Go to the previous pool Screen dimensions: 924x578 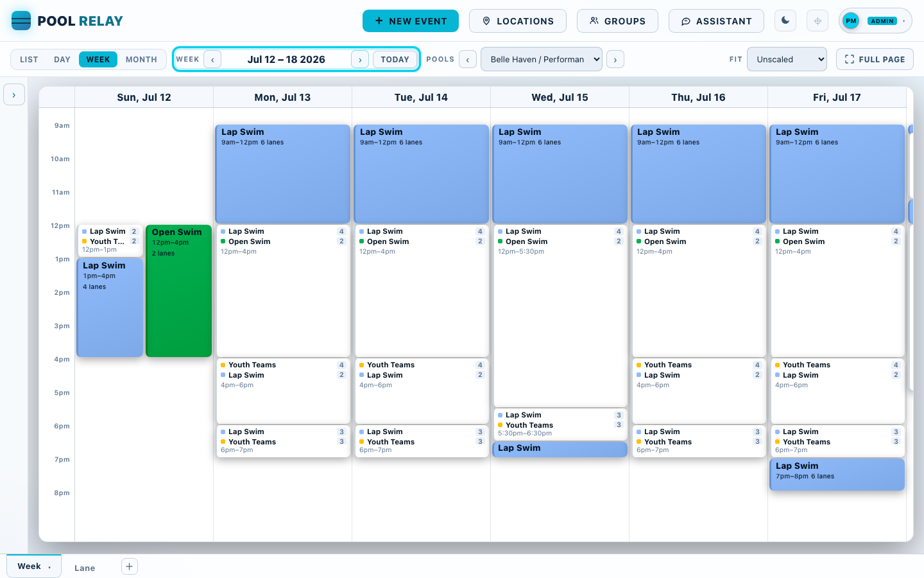(468, 59)
